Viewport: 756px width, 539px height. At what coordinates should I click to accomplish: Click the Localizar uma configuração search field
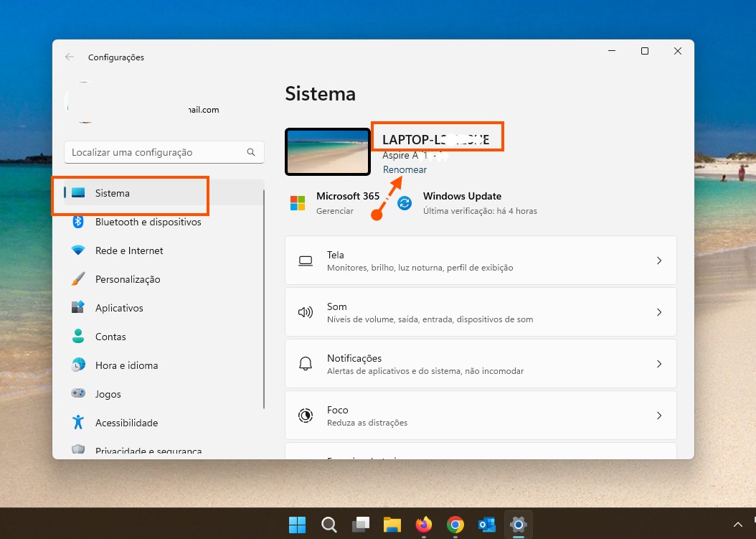click(164, 152)
